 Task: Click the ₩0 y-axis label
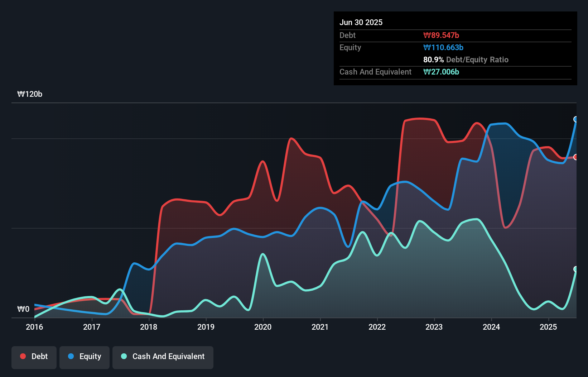23,309
